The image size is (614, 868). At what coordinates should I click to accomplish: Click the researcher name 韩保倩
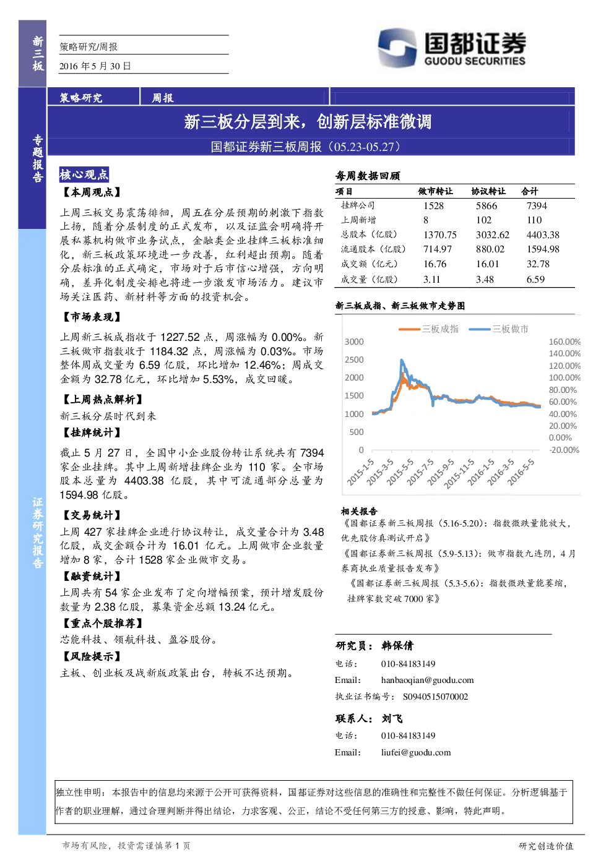click(x=397, y=646)
